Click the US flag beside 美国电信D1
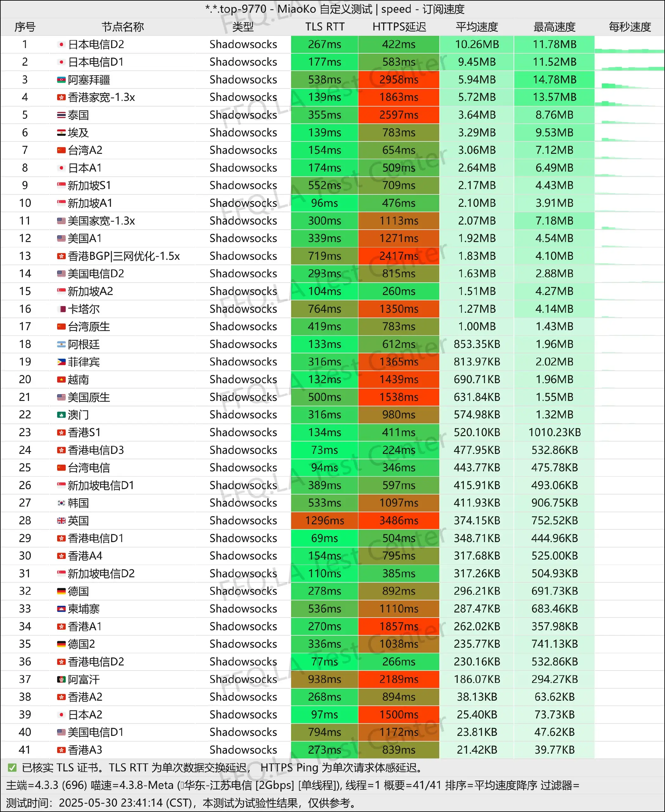The width and height of the screenshot is (665, 812). [61, 732]
